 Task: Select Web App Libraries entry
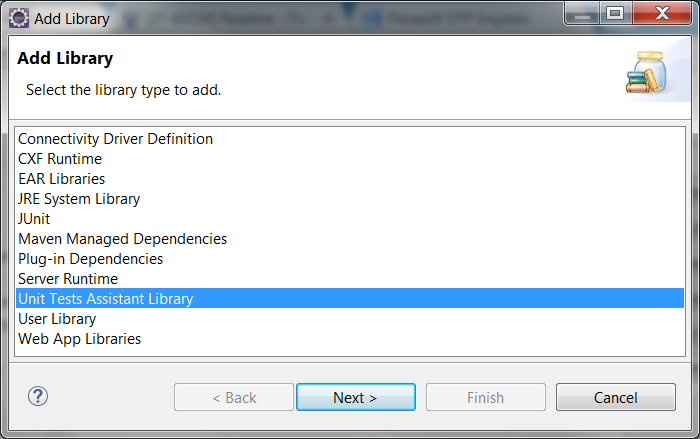click(x=350, y=339)
